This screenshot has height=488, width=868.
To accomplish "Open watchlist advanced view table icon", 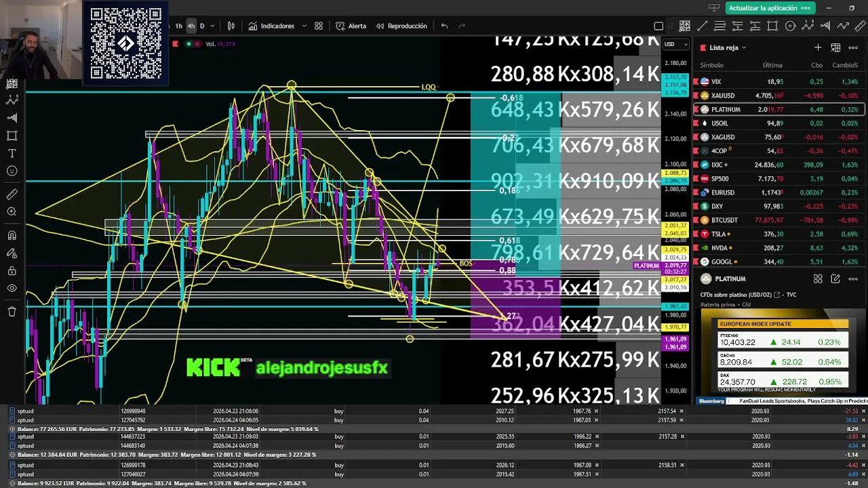I will click(835, 47).
